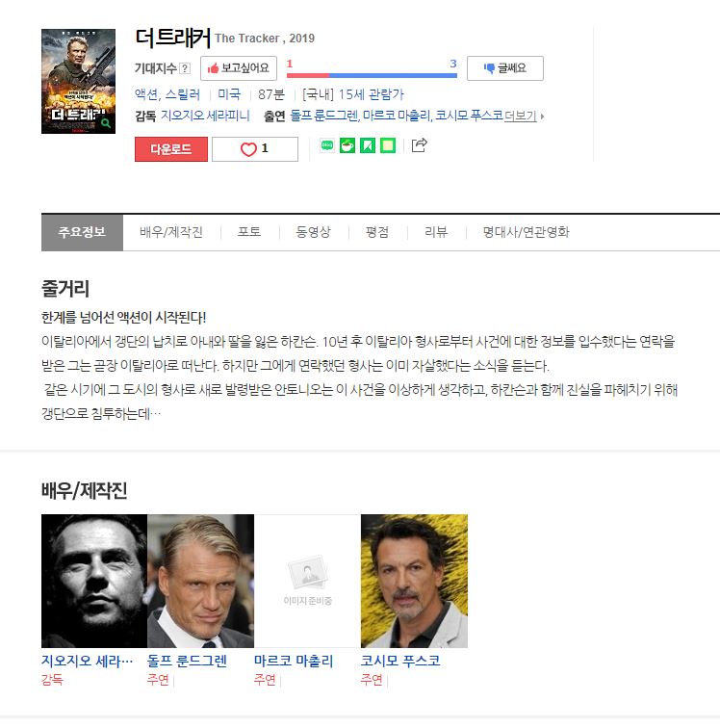Click the red 다운로드 button
720x728 pixels.
point(171,149)
